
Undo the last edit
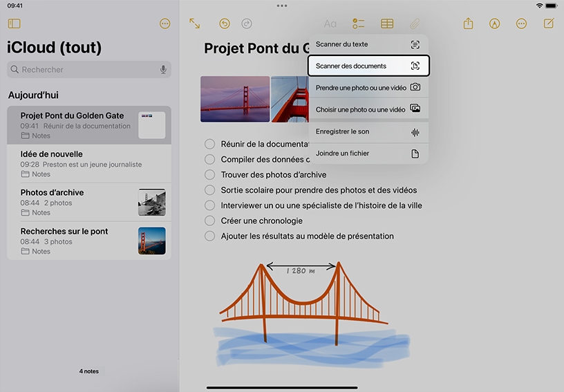[225, 24]
